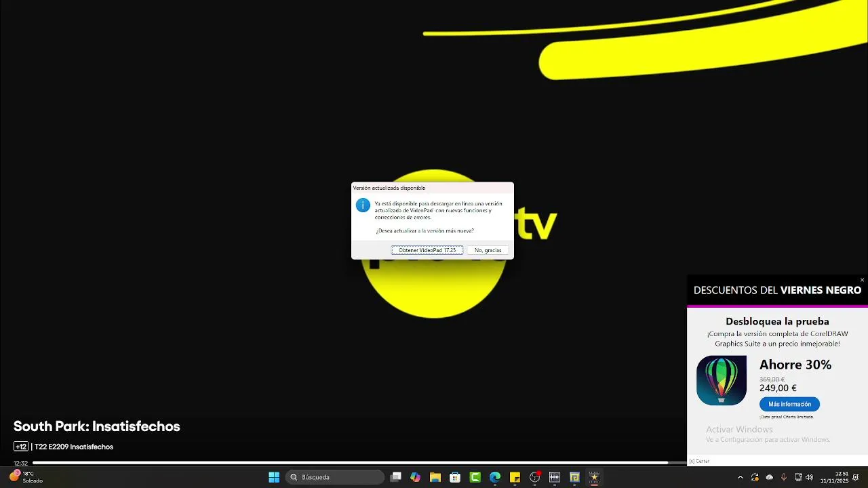The height and width of the screenshot is (488, 868).
Task: Click the taskbar Búsqueda search box
Action: [335, 477]
